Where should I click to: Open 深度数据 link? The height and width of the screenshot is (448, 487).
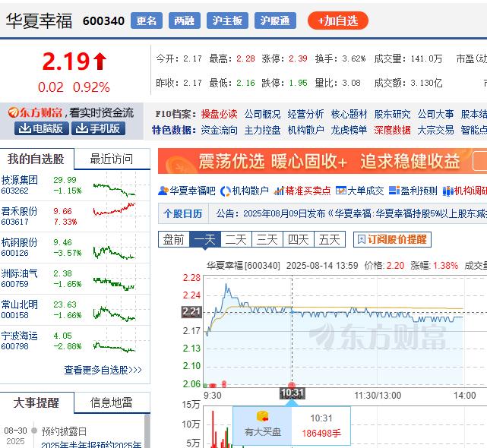coord(392,130)
